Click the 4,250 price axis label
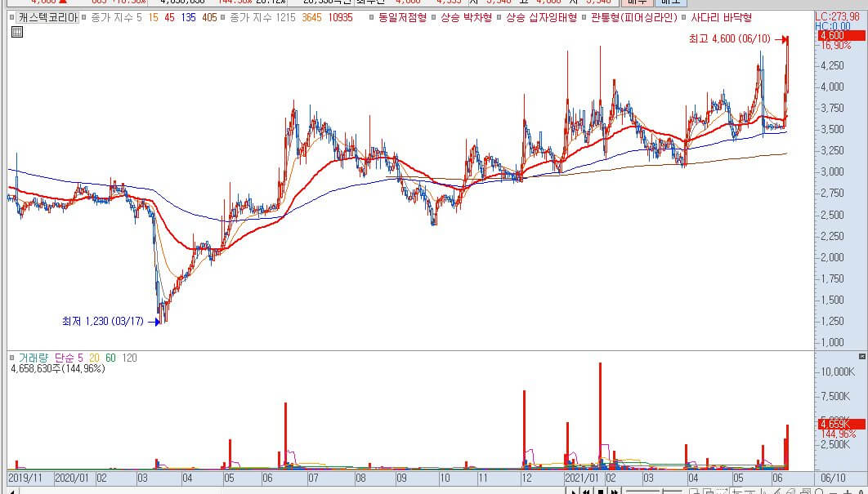The image size is (868, 494). 832,65
